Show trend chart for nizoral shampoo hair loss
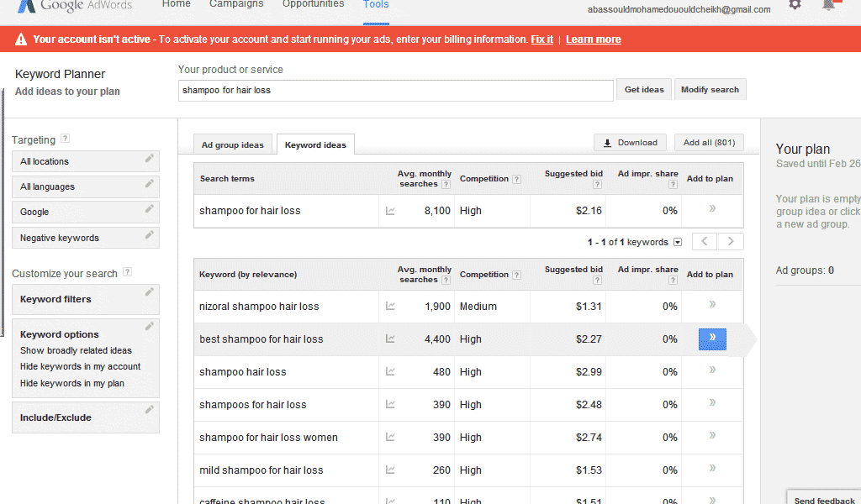The height and width of the screenshot is (504, 861). click(390, 306)
